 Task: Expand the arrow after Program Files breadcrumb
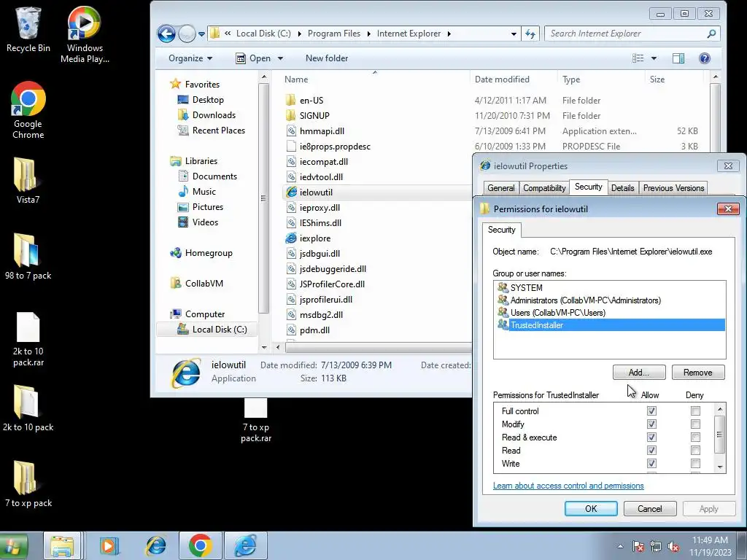(x=368, y=34)
